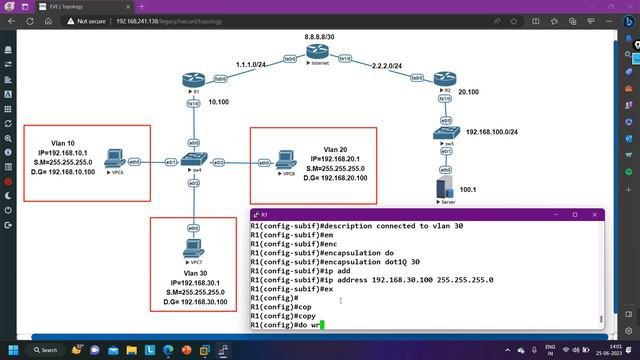Click the zoom magnifier in EVE sidebar
Image resolution: width=640 pixels, height=360 pixels.
point(8,138)
